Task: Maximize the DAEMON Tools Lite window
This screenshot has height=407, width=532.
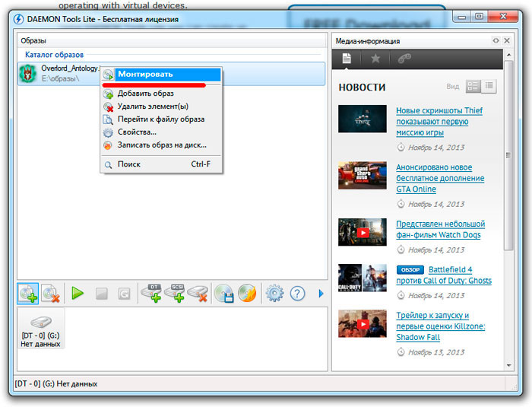Action: point(479,17)
